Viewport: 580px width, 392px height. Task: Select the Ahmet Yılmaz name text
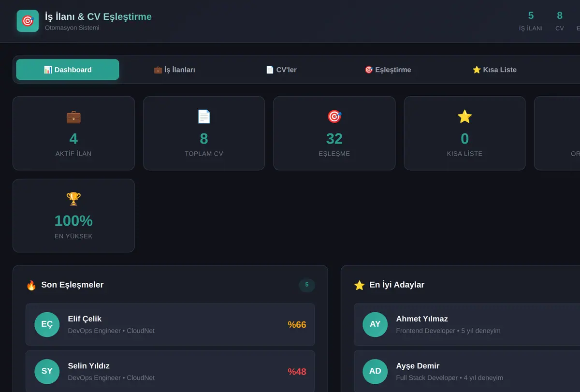coord(422,319)
